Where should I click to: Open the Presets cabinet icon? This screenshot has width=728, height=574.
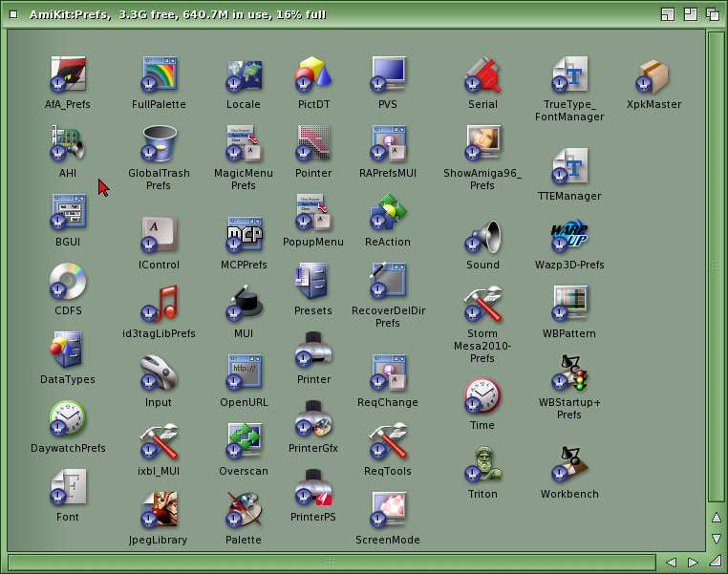pyautogui.click(x=313, y=280)
